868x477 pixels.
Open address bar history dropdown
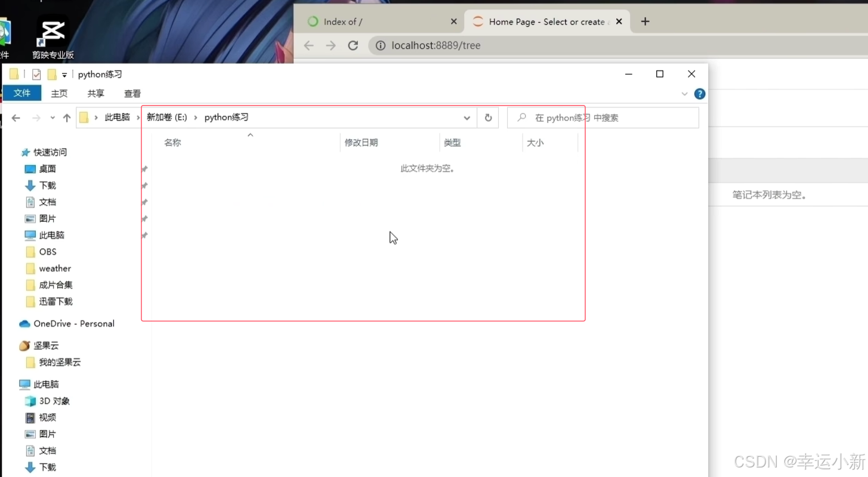point(467,118)
